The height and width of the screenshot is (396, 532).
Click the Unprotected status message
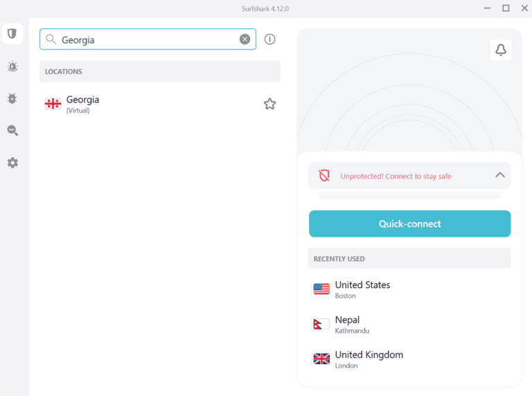point(396,177)
